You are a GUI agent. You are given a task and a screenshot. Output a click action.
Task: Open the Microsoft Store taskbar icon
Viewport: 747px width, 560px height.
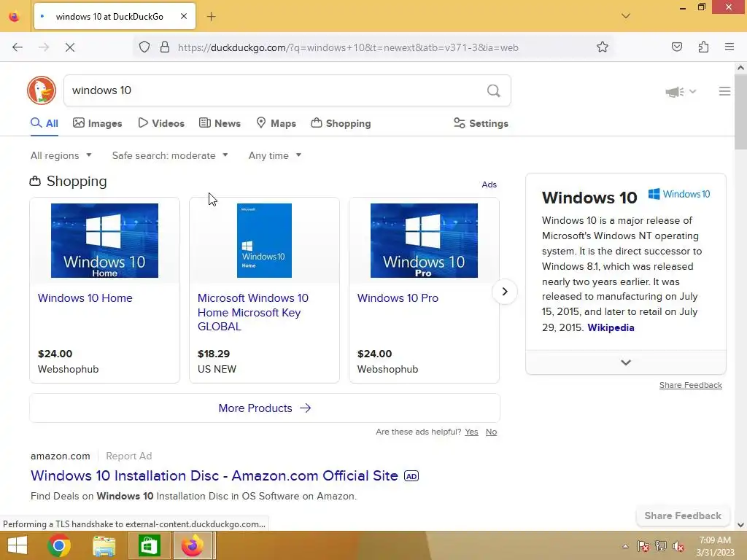(x=149, y=545)
